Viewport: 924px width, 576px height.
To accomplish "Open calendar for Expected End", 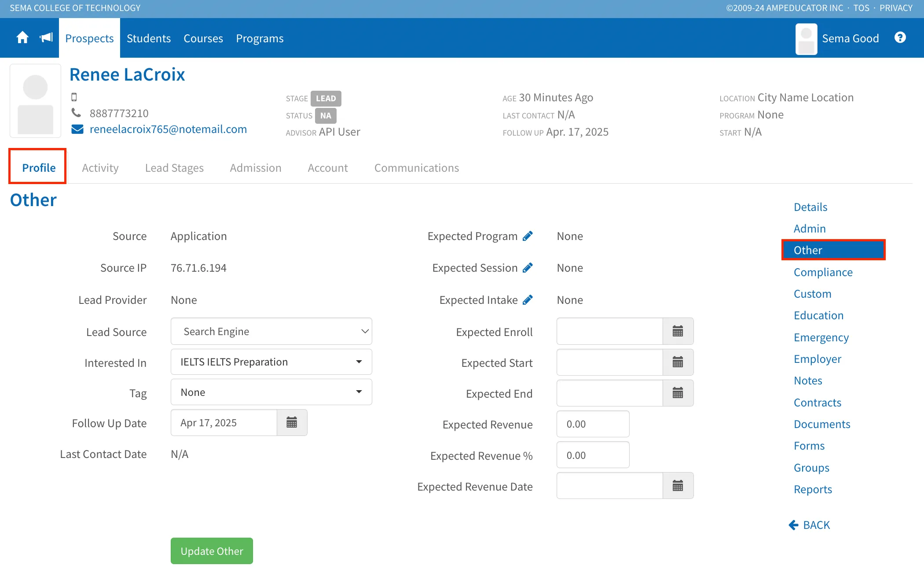I will click(x=678, y=393).
